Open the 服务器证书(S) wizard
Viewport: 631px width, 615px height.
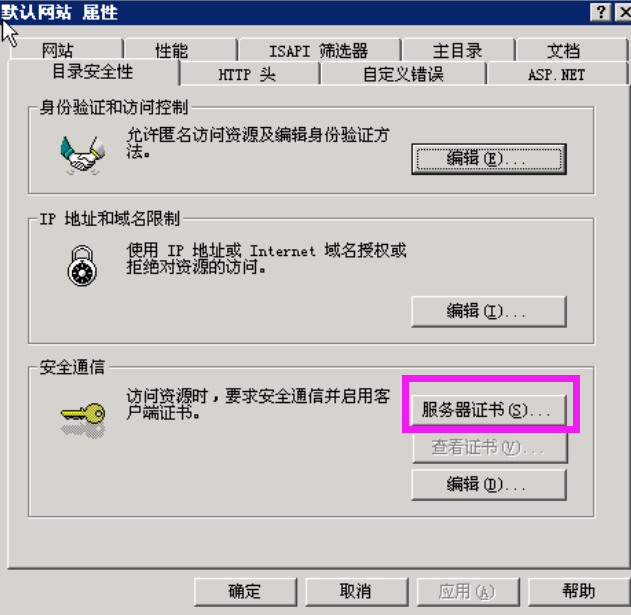point(489,410)
